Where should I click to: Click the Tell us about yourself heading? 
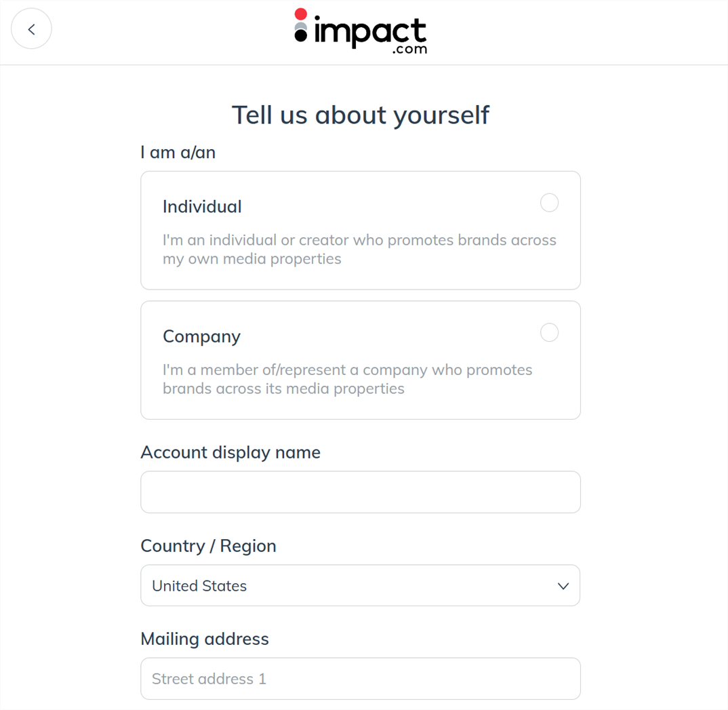click(361, 115)
